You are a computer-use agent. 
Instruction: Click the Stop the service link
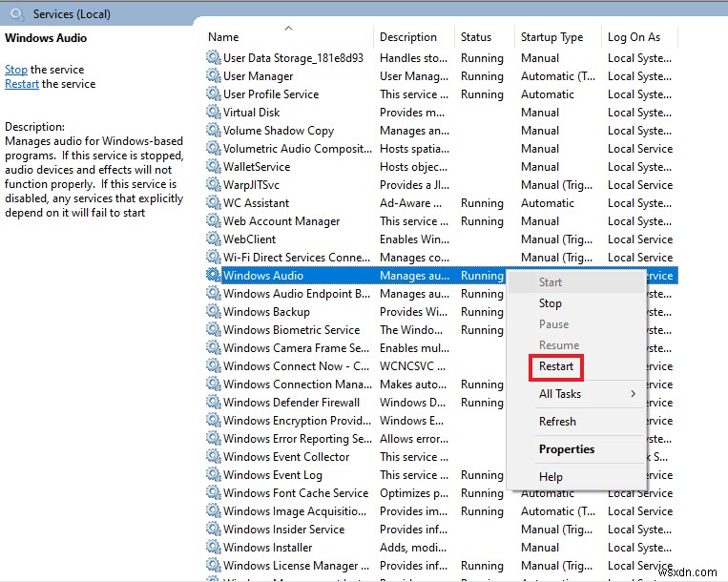16,70
